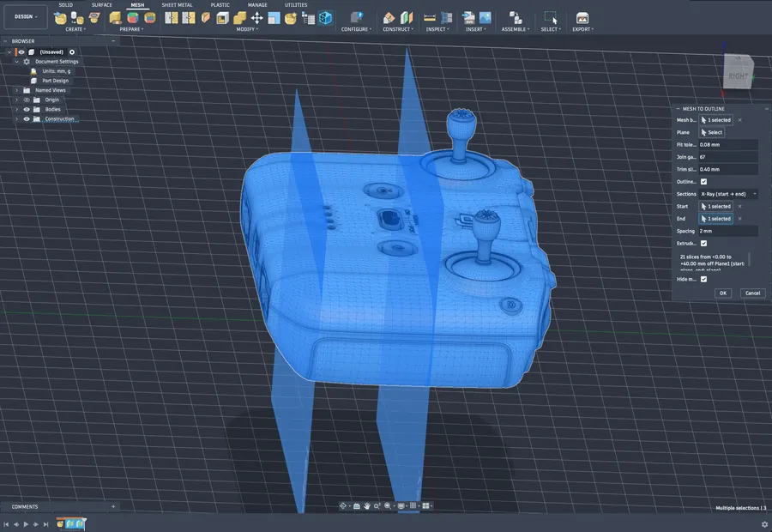Click the Repair mesh icon in Prepare group
Viewport: 772px width, 532px height.
tap(115, 18)
